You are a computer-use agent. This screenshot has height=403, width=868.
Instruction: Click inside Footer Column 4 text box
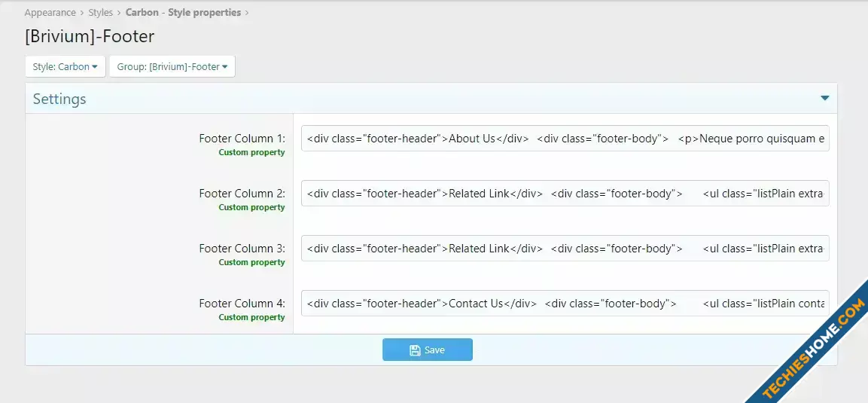(565, 304)
